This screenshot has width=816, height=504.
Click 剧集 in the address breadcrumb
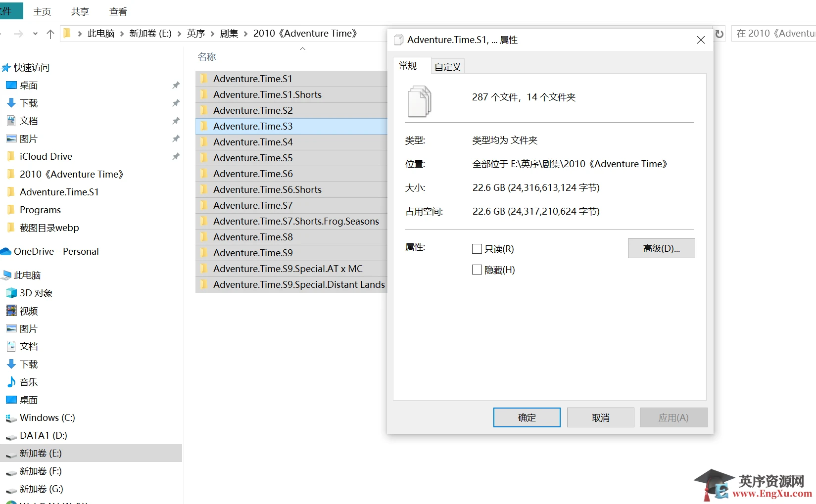pos(229,34)
